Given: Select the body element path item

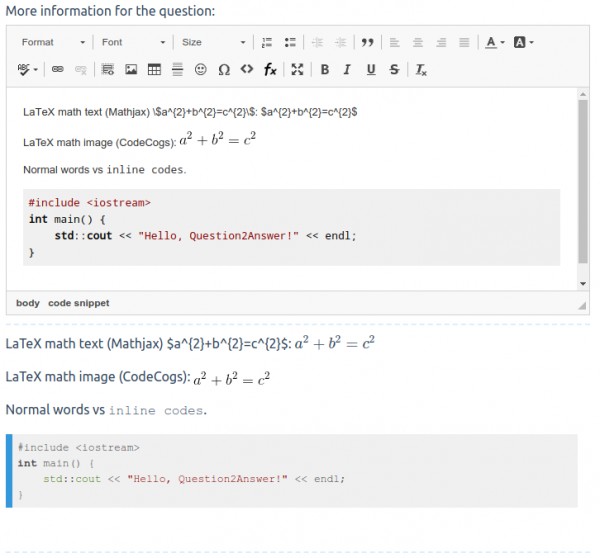Looking at the screenshot, I should coord(28,303).
